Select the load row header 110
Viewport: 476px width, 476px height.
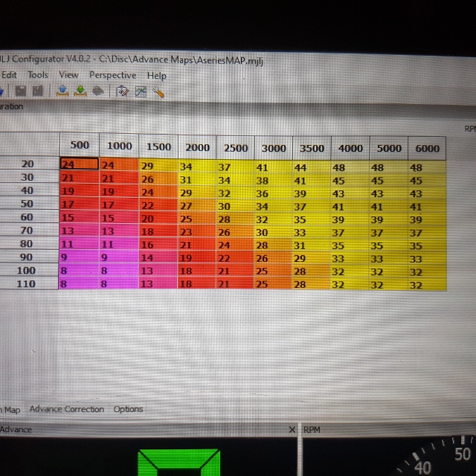26,283
